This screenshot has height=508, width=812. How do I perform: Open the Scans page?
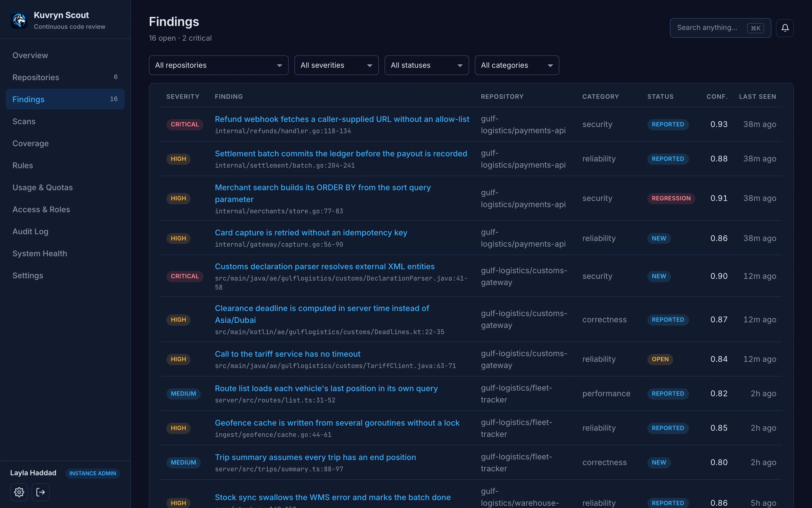point(65,121)
